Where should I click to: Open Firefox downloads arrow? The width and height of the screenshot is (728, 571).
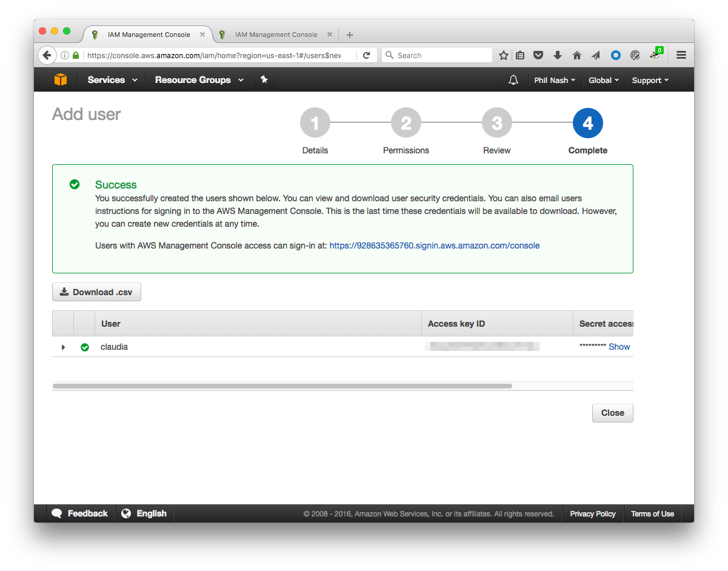(x=557, y=55)
